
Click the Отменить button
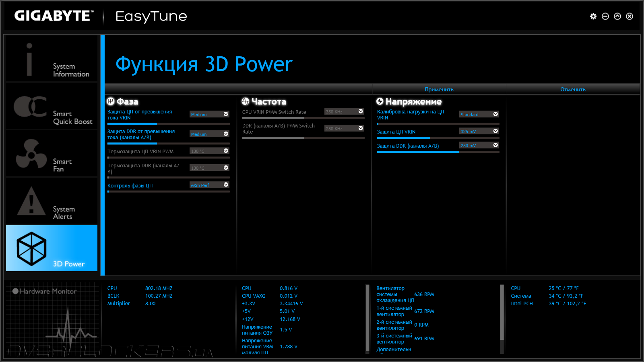coord(573,89)
